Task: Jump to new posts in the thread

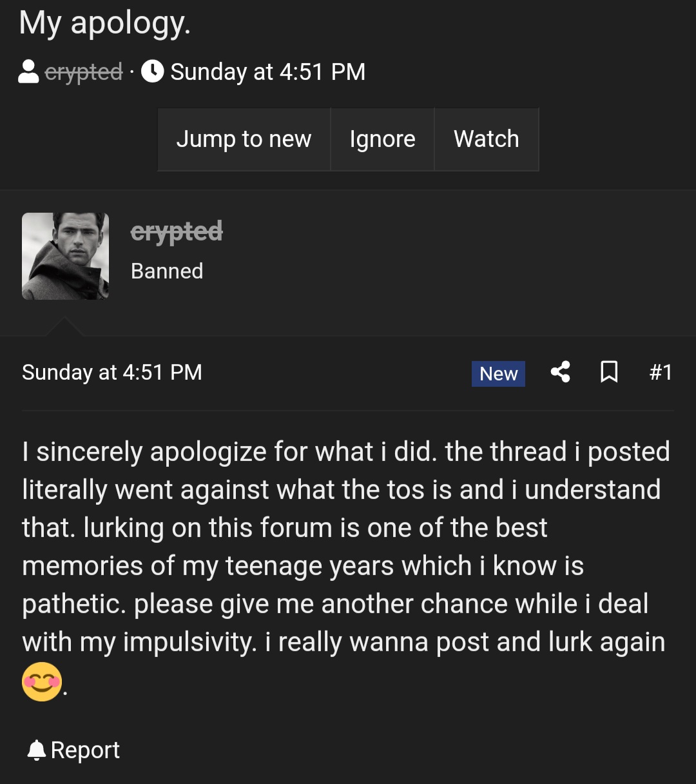Action: tap(244, 139)
